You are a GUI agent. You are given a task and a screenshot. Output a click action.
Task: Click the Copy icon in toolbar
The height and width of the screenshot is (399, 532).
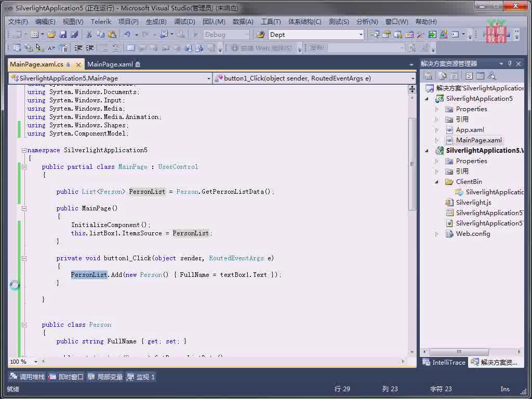(x=100, y=35)
